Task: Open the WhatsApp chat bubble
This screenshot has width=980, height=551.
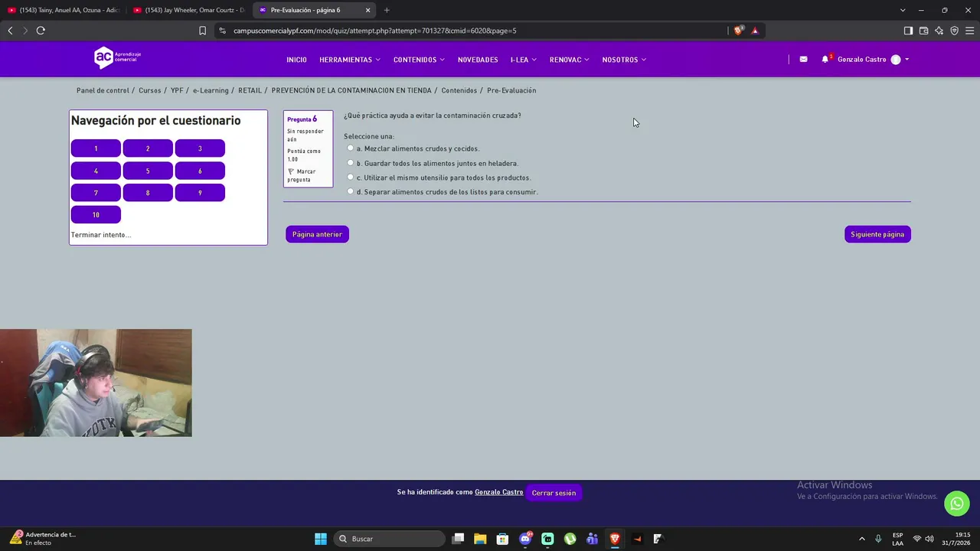Action: pyautogui.click(x=956, y=504)
